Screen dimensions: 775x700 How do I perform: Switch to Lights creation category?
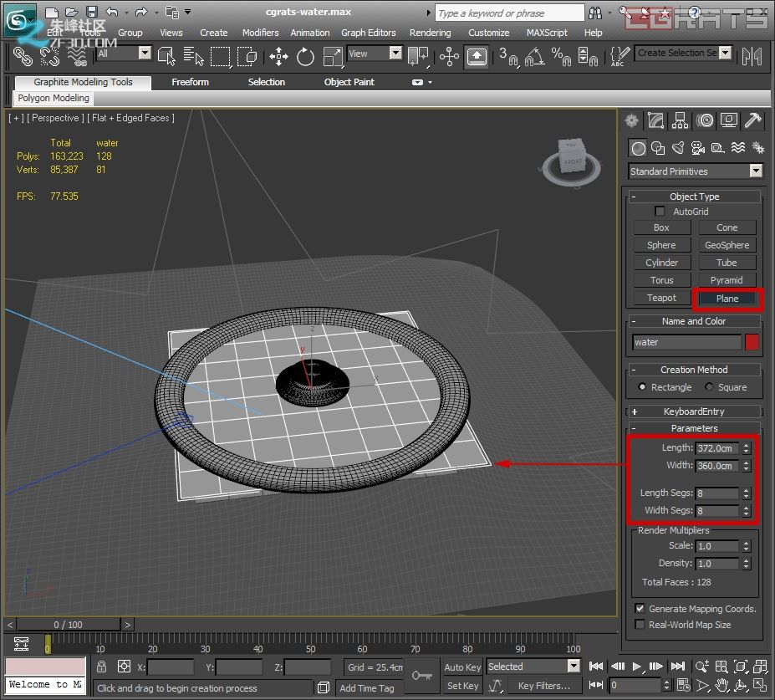click(677, 148)
